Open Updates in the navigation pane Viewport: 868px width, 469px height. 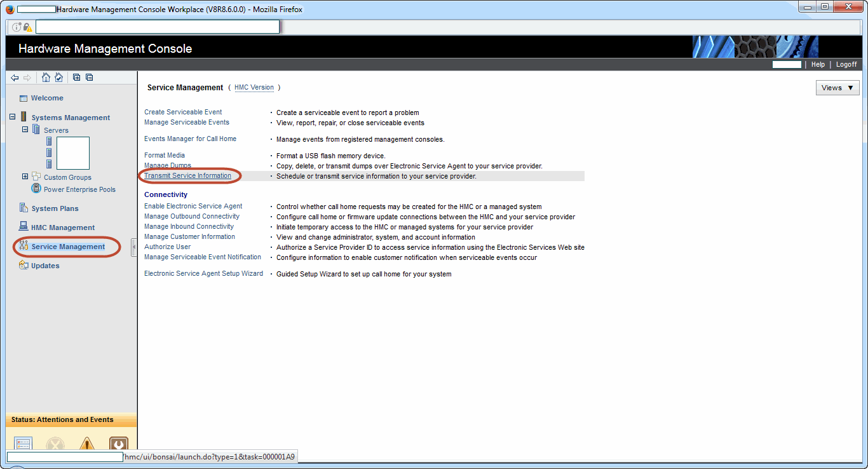(x=45, y=266)
